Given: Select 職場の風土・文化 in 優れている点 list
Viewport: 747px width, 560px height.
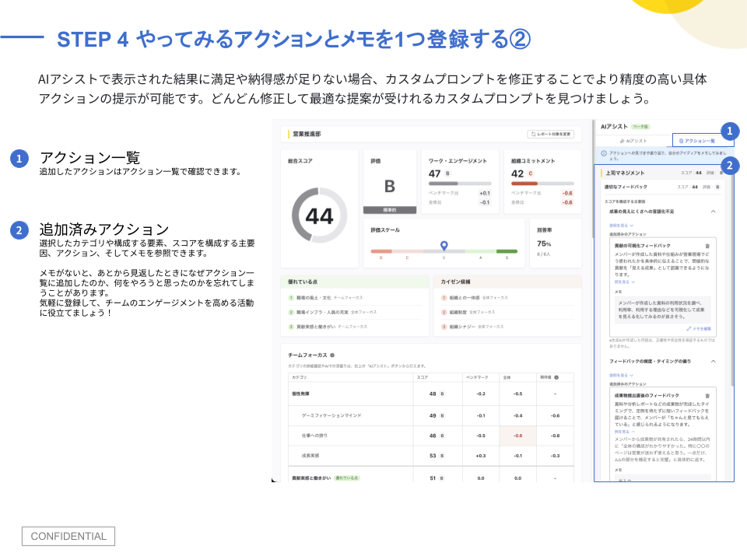Looking at the screenshot, I should click(x=314, y=298).
